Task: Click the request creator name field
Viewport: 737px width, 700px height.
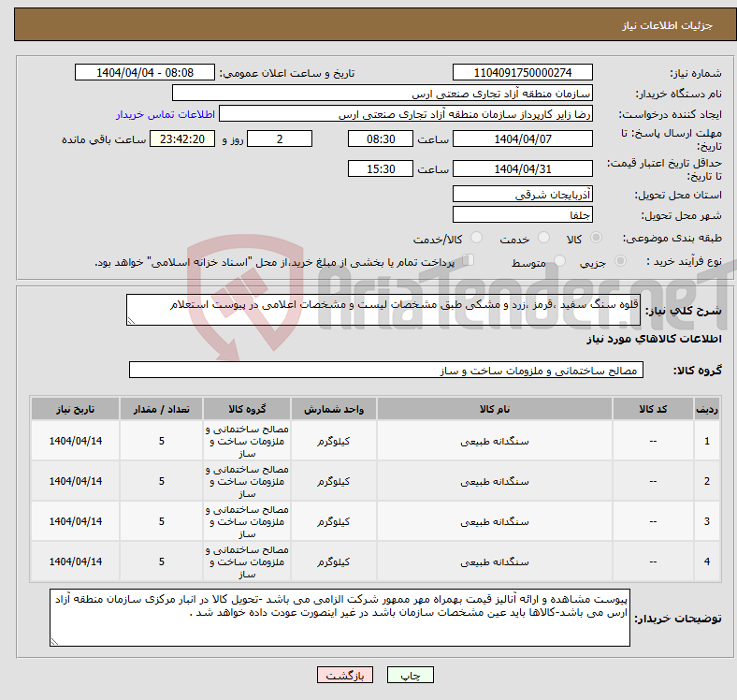Action: pos(406,114)
